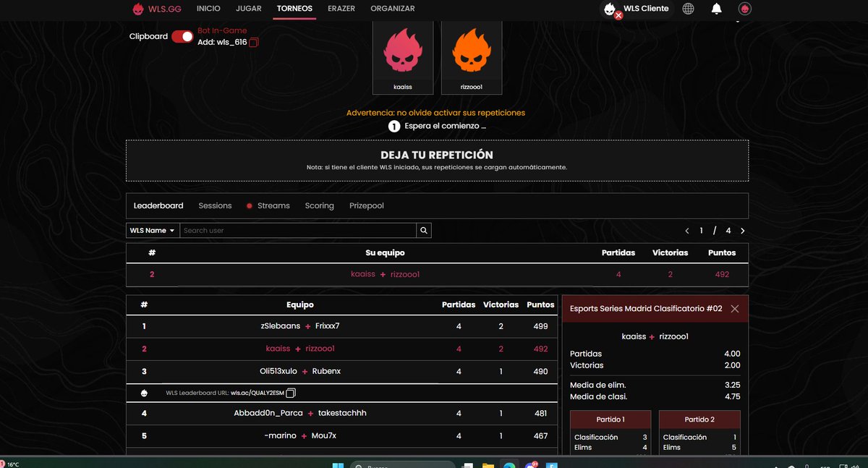Open the WLS Name filter dropdown
Image resolution: width=868 pixels, height=468 pixels.
152,231
